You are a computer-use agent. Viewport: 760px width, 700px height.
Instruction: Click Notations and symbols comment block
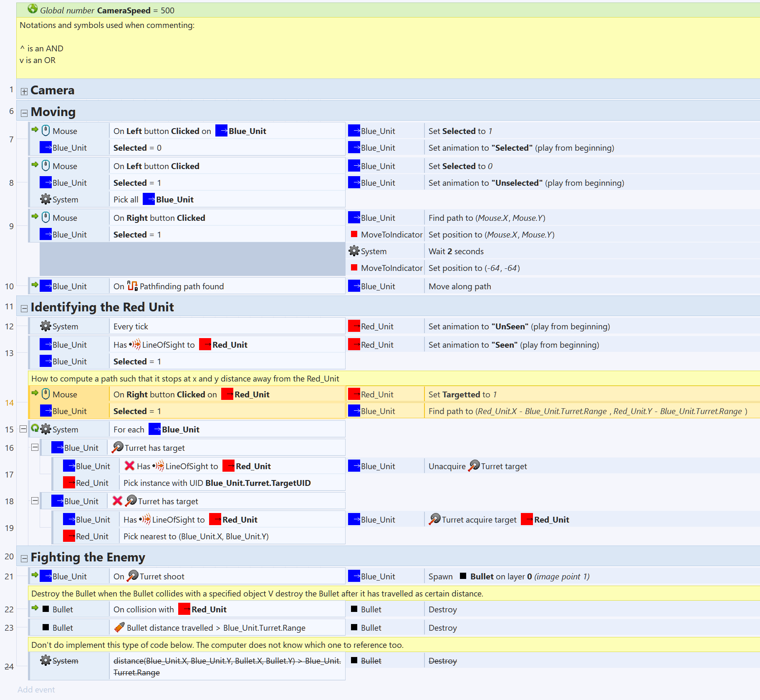pyautogui.click(x=388, y=48)
